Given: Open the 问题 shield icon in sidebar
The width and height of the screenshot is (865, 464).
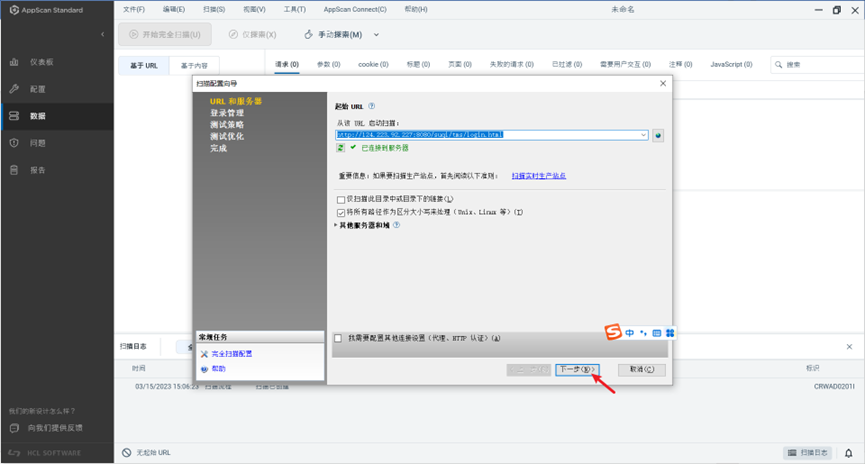Looking at the screenshot, I should pyautogui.click(x=14, y=143).
